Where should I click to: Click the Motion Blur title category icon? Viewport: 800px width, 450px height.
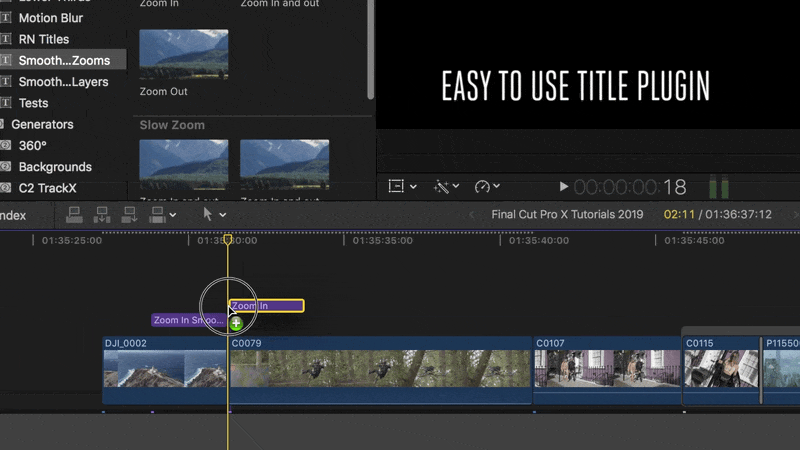point(6,18)
